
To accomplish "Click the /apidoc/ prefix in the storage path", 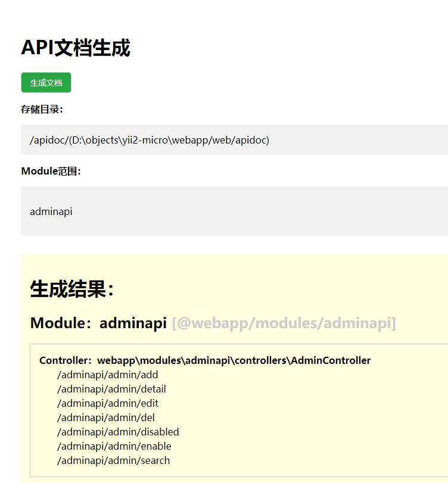I will 48,140.
